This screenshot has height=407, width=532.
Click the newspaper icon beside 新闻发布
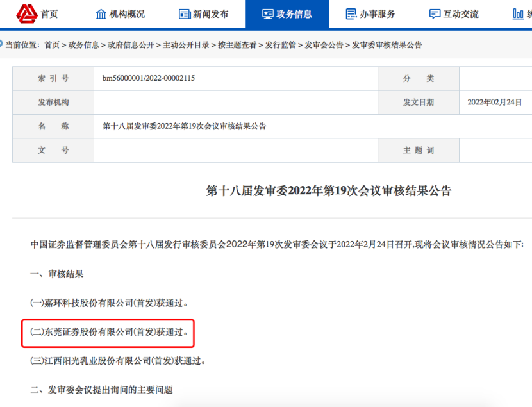186,13
